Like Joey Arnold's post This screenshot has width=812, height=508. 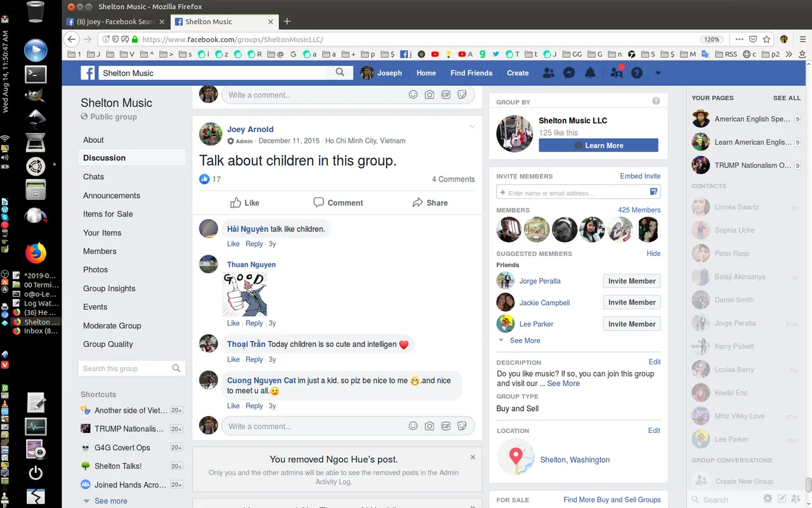tap(244, 203)
